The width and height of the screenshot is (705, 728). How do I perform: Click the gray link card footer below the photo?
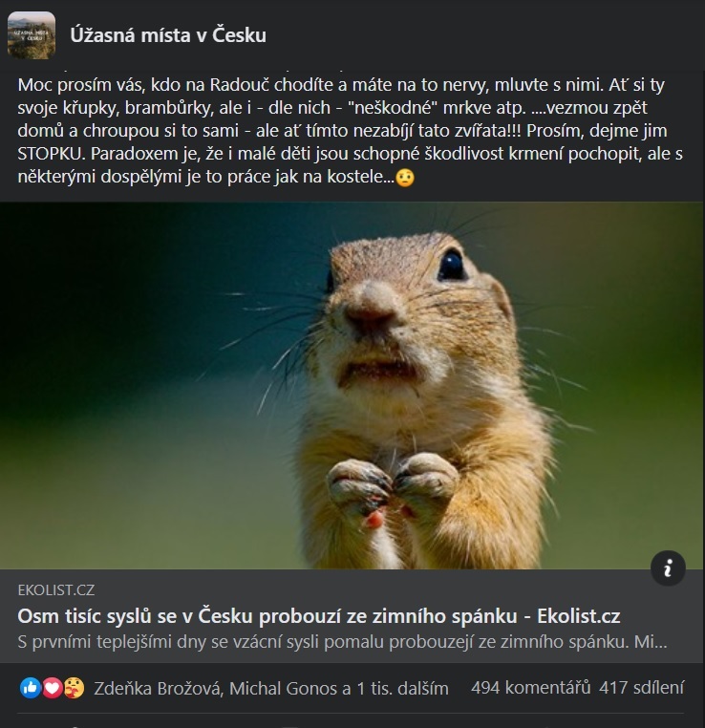[352, 616]
